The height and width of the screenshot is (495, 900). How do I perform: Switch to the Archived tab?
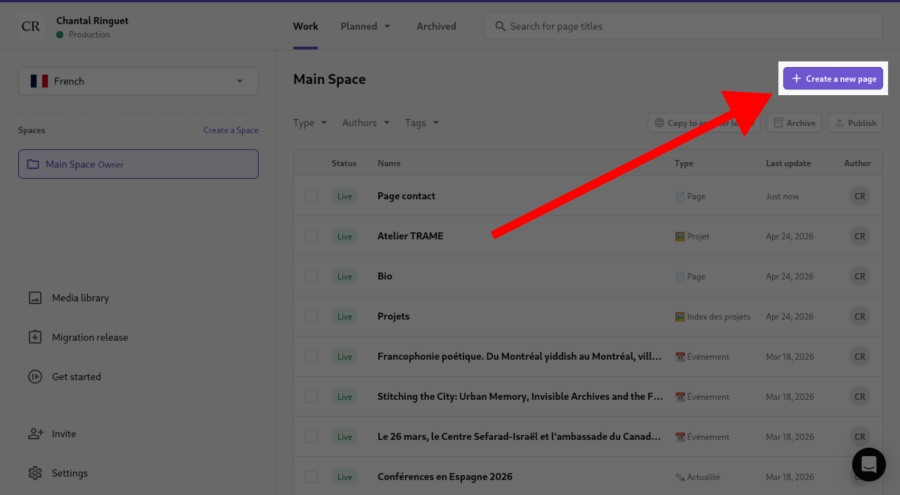(x=436, y=26)
